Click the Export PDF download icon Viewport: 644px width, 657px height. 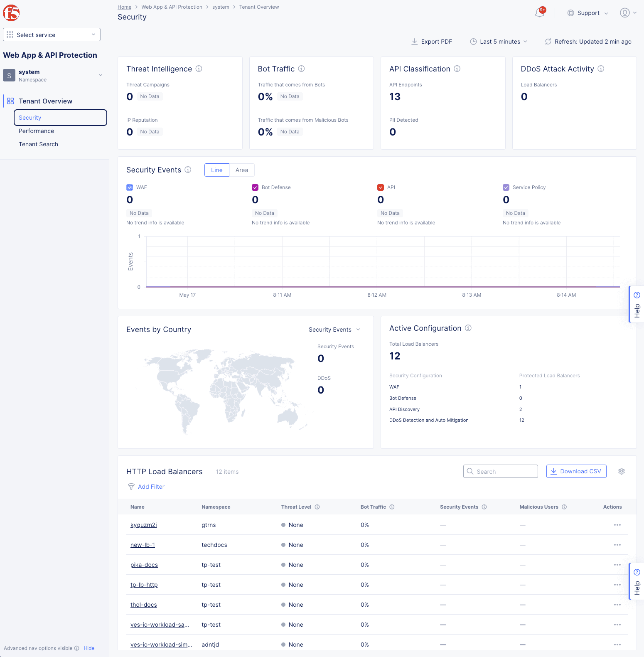click(x=414, y=42)
